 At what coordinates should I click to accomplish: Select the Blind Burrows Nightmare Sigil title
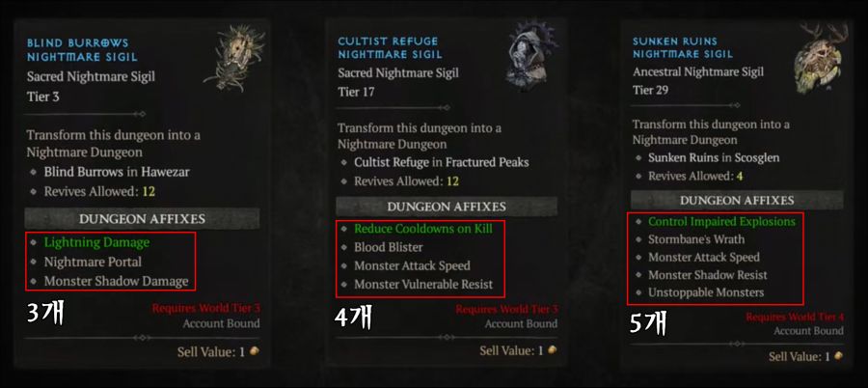[x=82, y=50]
